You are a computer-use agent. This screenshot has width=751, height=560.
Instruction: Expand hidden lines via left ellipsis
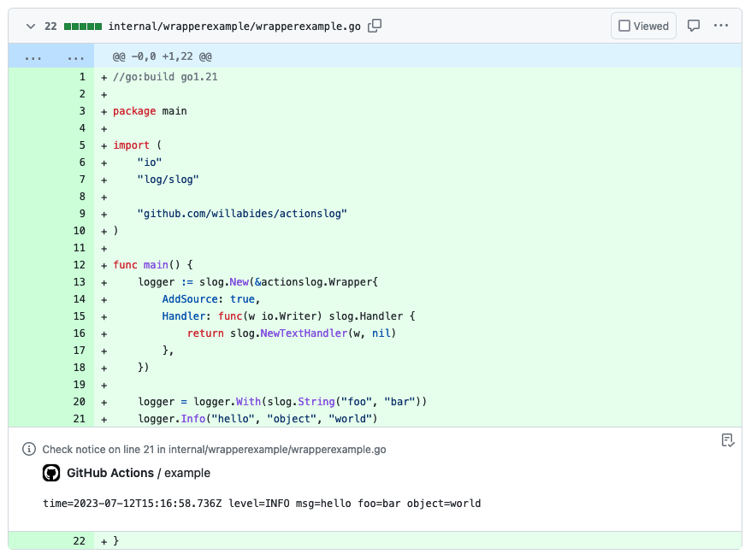[33, 57]
